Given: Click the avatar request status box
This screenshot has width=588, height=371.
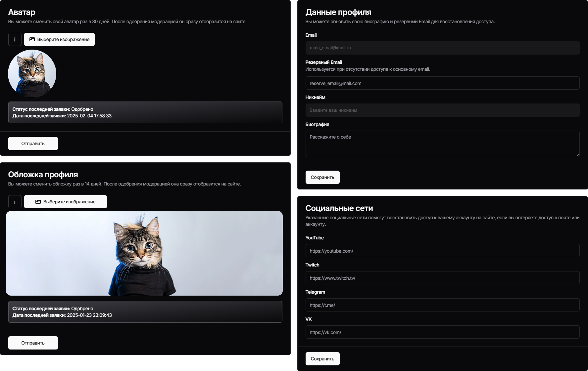Looking at the screenshot, I should pyautogui.click(x=145, y=112).
